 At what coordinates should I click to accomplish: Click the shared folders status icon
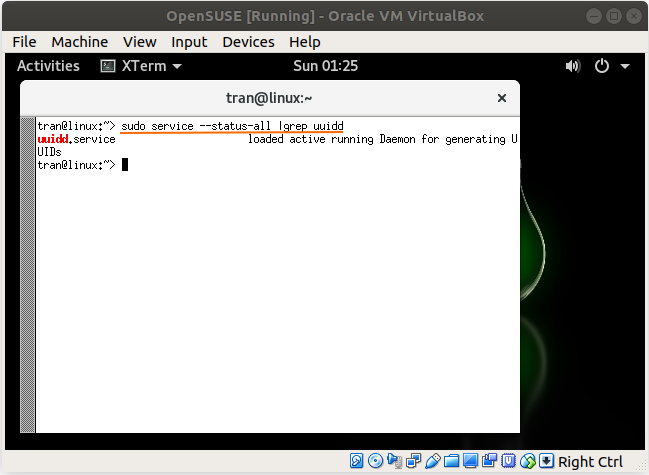pyautogui.click(x=452, y=461)
